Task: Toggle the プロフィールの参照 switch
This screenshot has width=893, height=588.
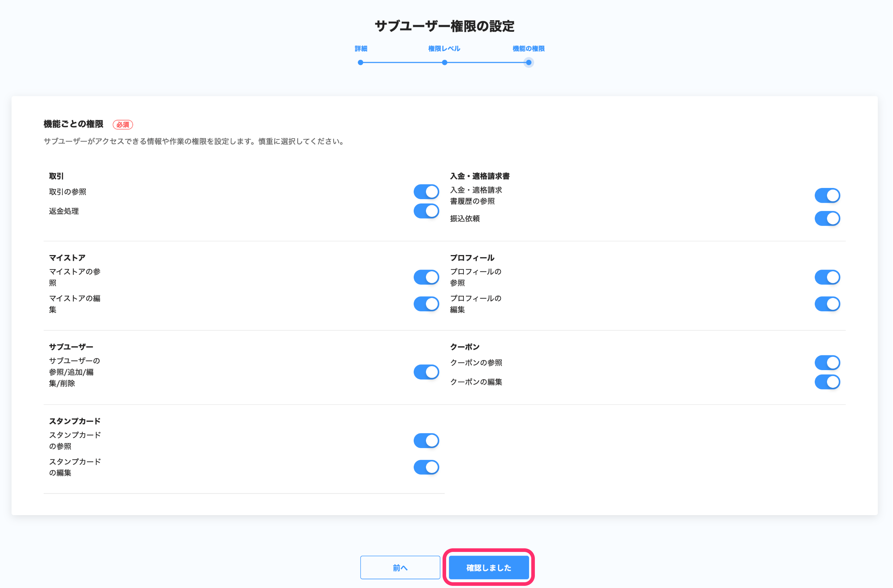Action: click(827, 277)
